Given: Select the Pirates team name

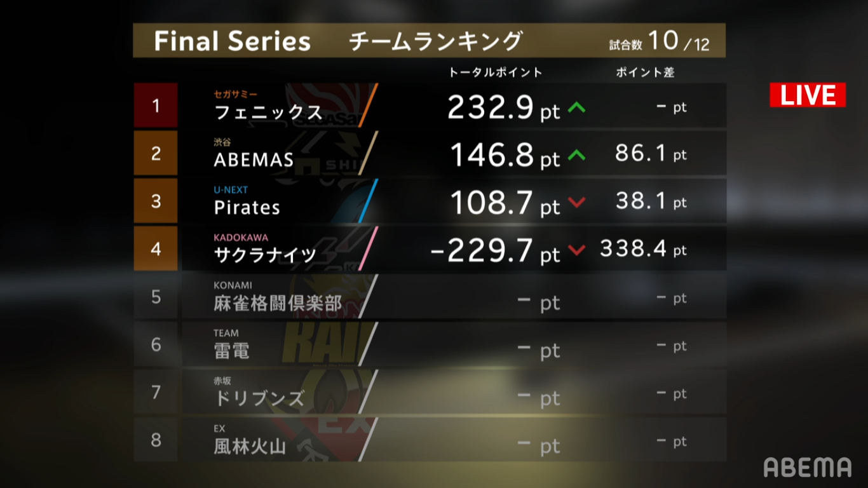Looking at the screenshot, I should pyautogui.click(x=247, y=208).
